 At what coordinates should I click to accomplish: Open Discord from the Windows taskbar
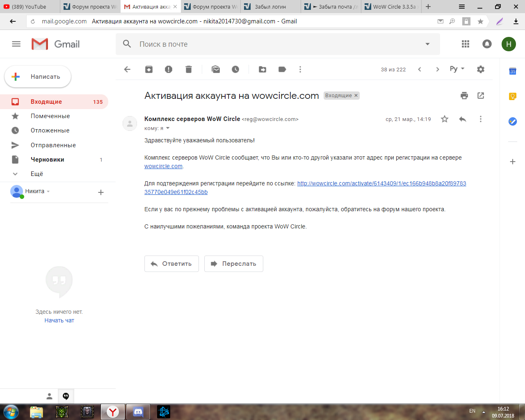point(138,411)
